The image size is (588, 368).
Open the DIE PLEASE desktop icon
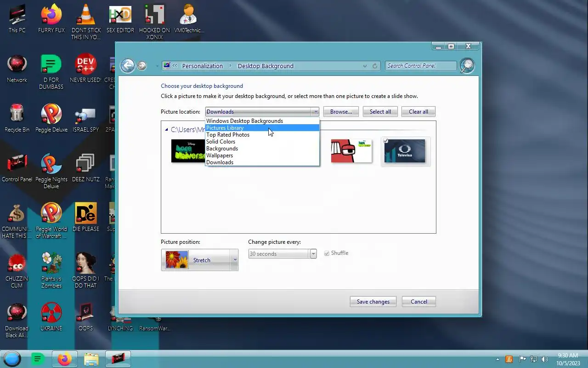pyautogui.click(x=86, y=218)
